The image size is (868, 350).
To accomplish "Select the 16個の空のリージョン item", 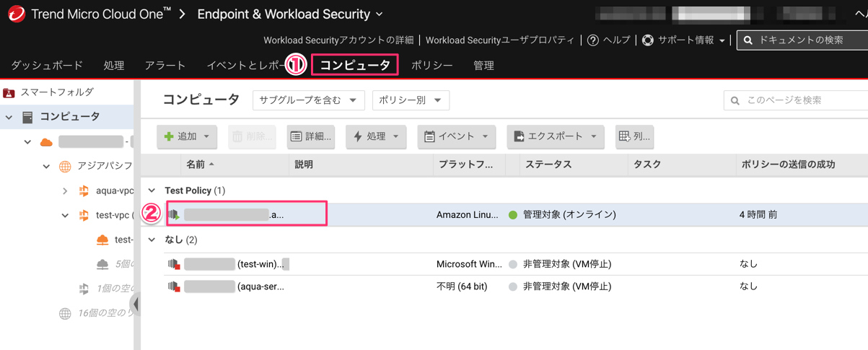I will (96, 313).
